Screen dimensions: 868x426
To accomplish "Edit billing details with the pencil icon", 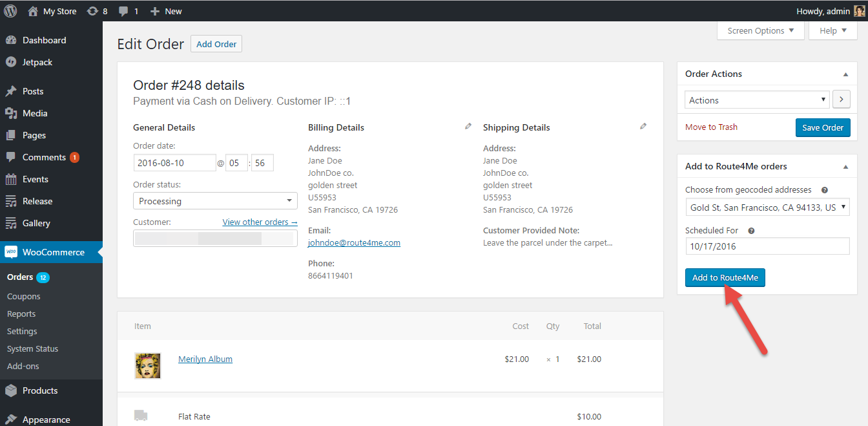I will click(x=468, y=127).
